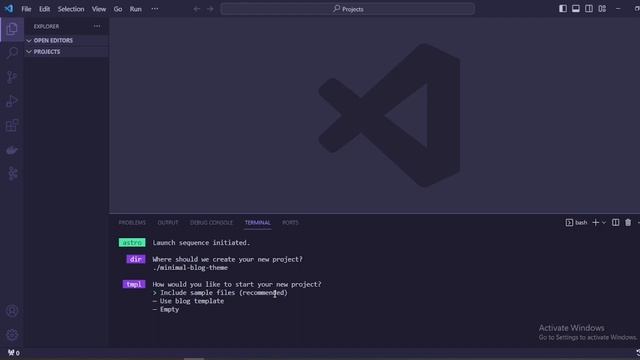Add a new terminal with the plus icon
The image size is (640, 360).
coord(596,222)
